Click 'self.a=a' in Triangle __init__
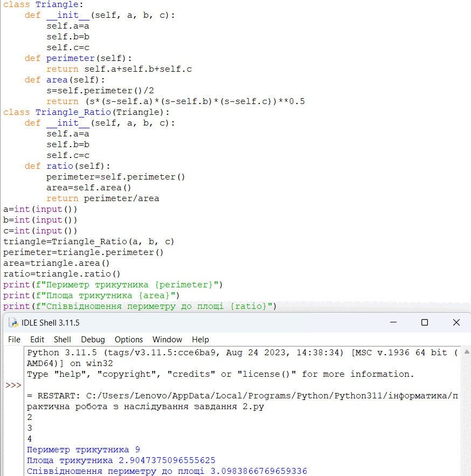Viewport: 471px width, 476px height. [68, 26]
